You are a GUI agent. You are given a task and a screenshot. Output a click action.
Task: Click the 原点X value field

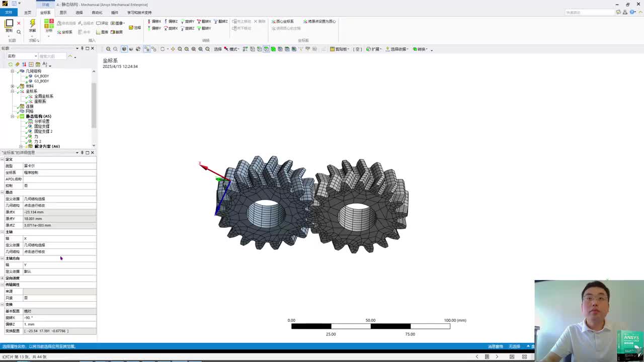59,212
